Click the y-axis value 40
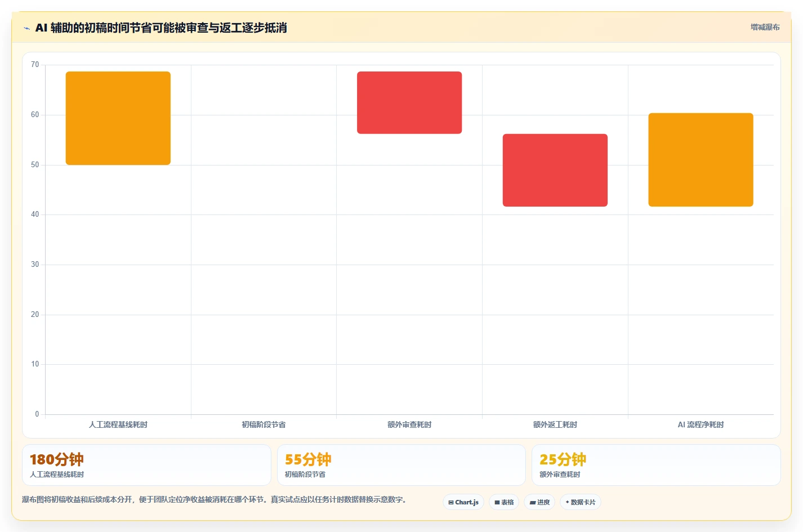The width and height of the screenshot is (803, 532). pyautogui.click(x=35, y=214)
